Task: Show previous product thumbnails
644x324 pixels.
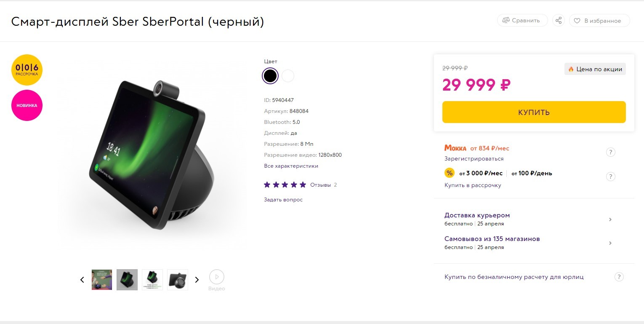Action: 82,280
